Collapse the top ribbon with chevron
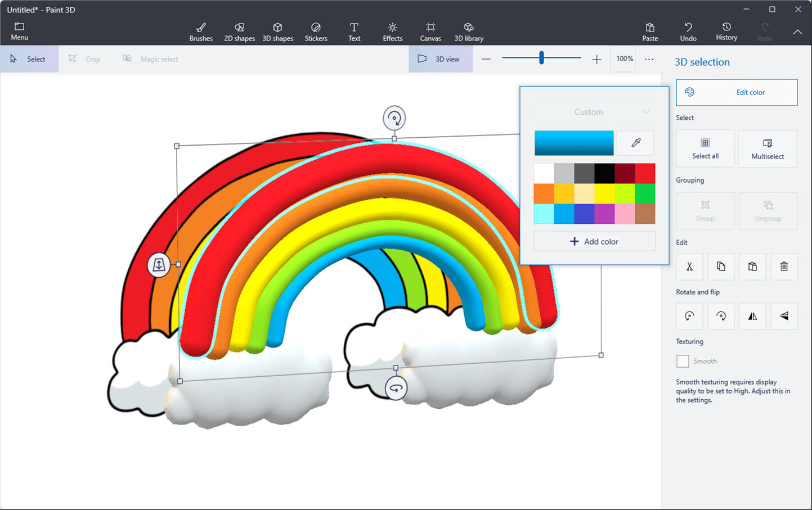812x510 pixels. pos(797,32)
